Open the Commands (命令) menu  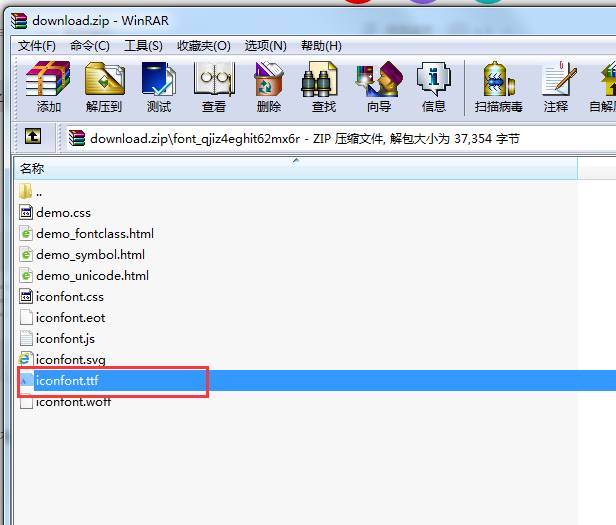pyautogui.click(x=90, y=46)
